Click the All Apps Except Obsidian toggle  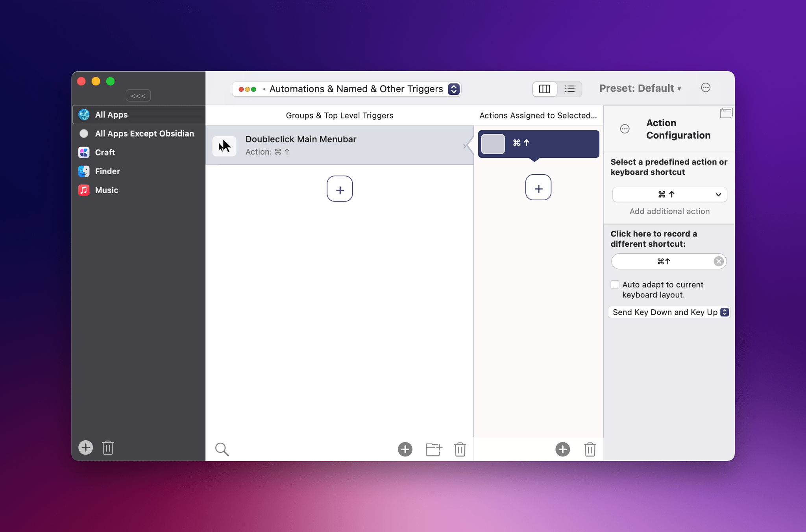tap(83, 134)
